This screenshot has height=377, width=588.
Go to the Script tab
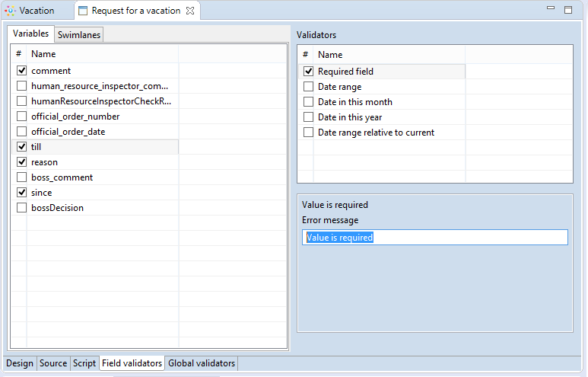[x=84, y=363]
